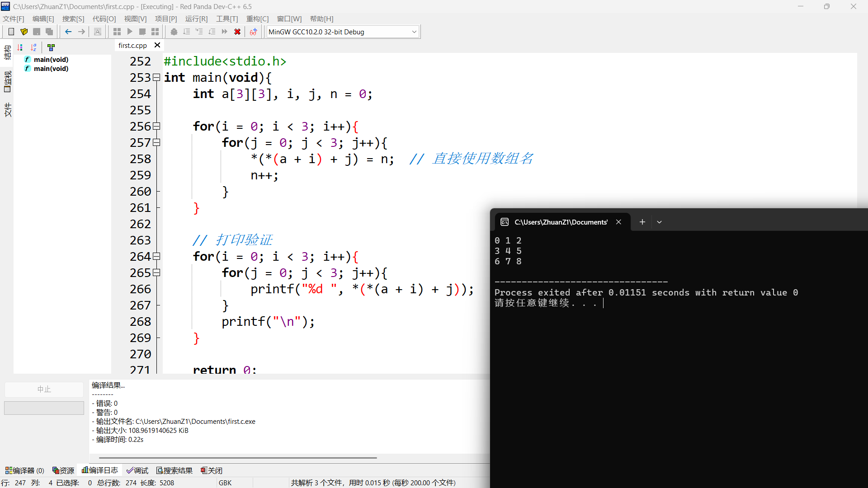Screen dimensions: 868x488
Task: Open the 工具[T] menu
Action: click(x=226, y=19)
